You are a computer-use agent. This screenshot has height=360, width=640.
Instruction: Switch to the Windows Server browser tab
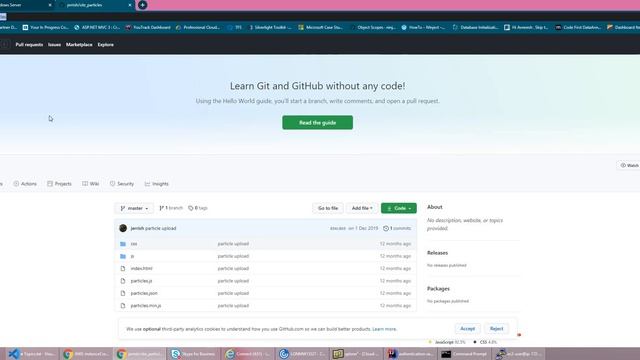click(24, 5)
